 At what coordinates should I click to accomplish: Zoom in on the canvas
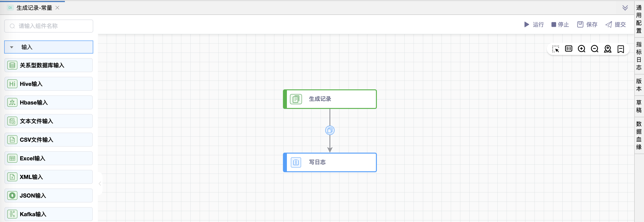(x=581, y=49)
